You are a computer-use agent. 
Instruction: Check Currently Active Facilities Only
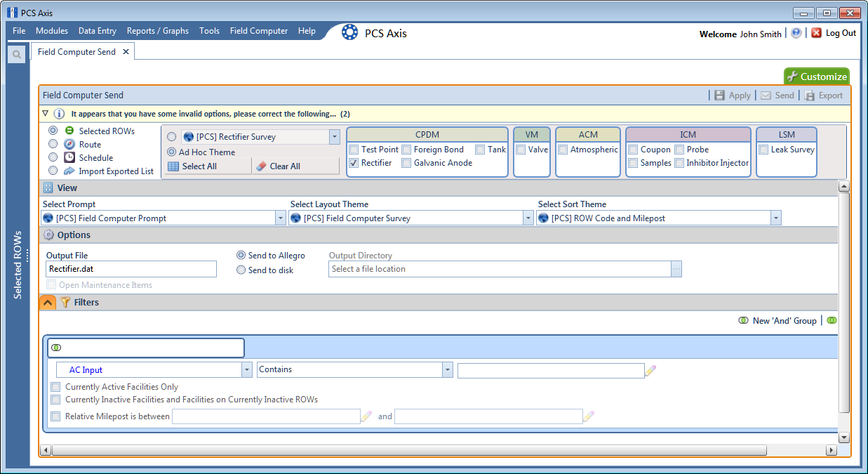(x=56, y=387)
